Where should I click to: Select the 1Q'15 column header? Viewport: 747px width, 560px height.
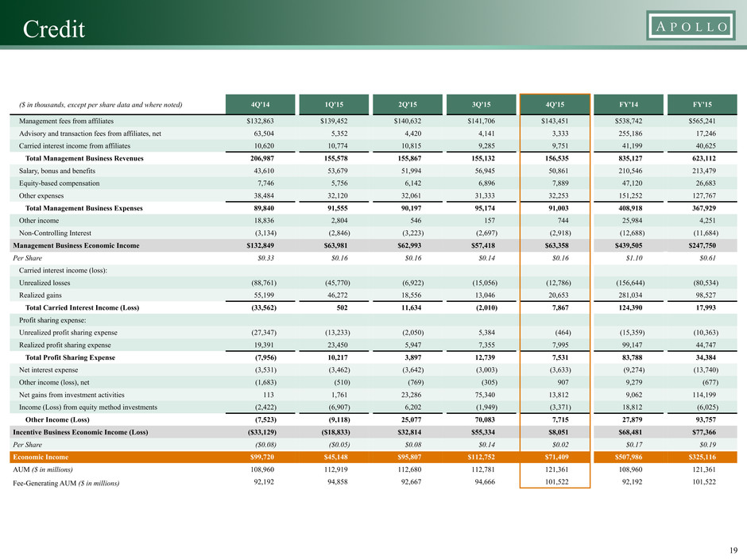coord(334,104)
